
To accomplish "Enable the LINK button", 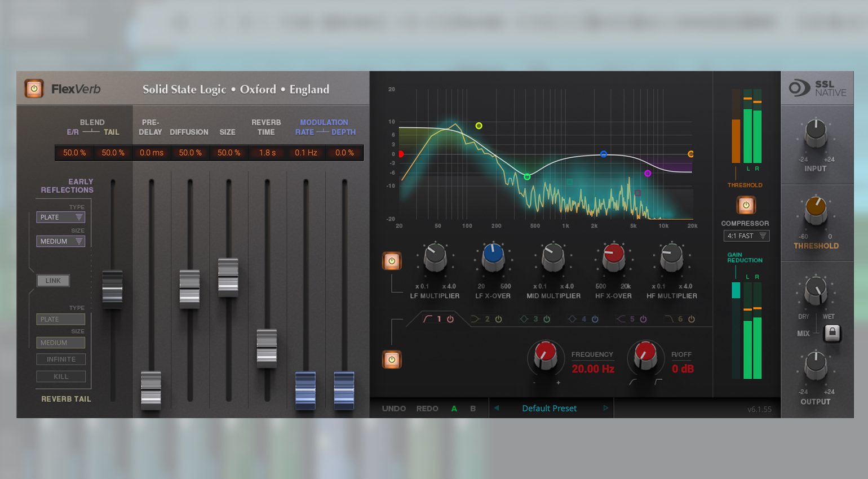I will click(x=53, y=281).
